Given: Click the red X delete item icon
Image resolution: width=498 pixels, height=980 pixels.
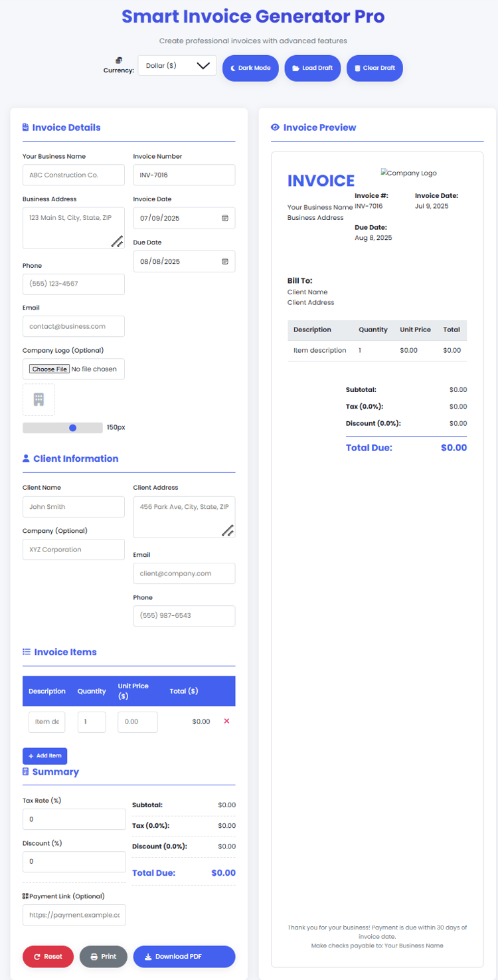Looking at the screenshot, I should point(226,721).
